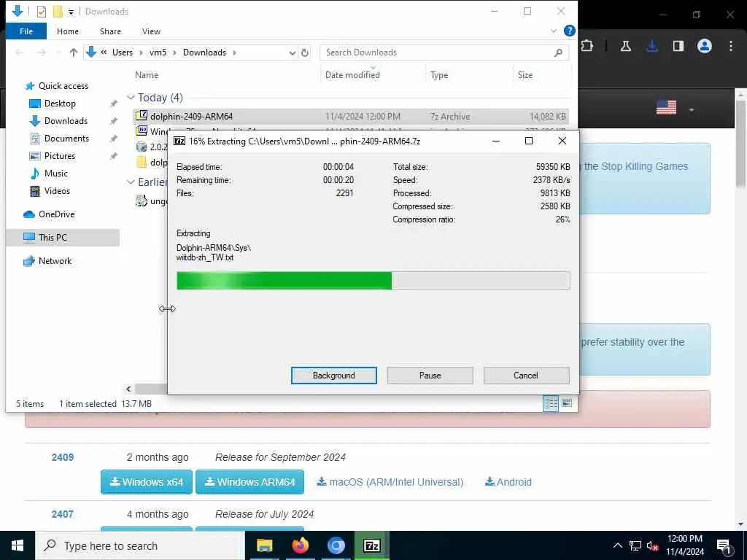Switch to the View ribbon tab

tap(151, 31)
